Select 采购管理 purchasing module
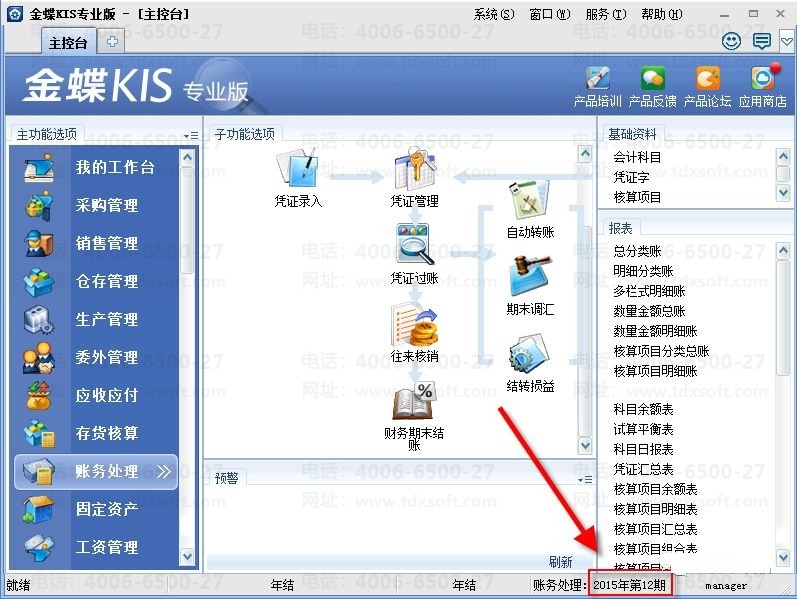Screen dimensions: 797x599 click(98, 205)
